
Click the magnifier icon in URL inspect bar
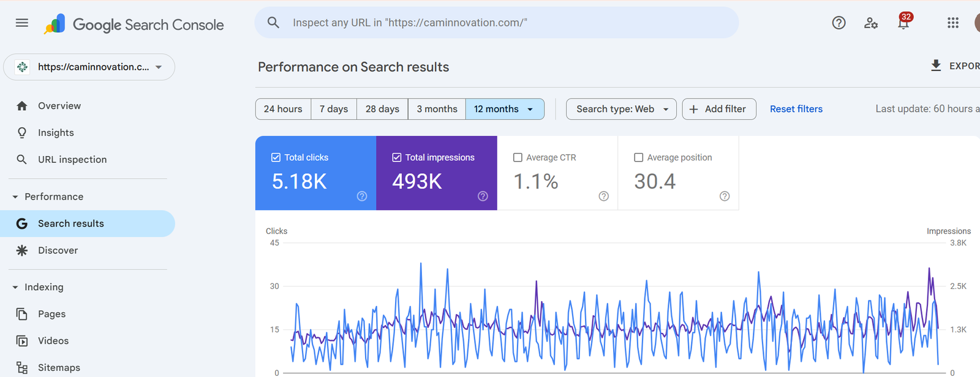click(273, 23)
